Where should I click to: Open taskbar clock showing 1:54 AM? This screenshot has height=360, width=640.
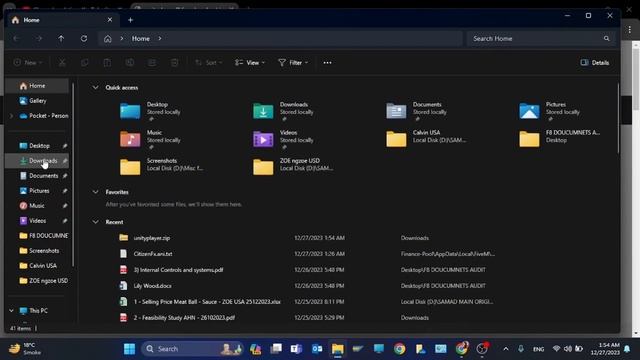tap(604, 349)
